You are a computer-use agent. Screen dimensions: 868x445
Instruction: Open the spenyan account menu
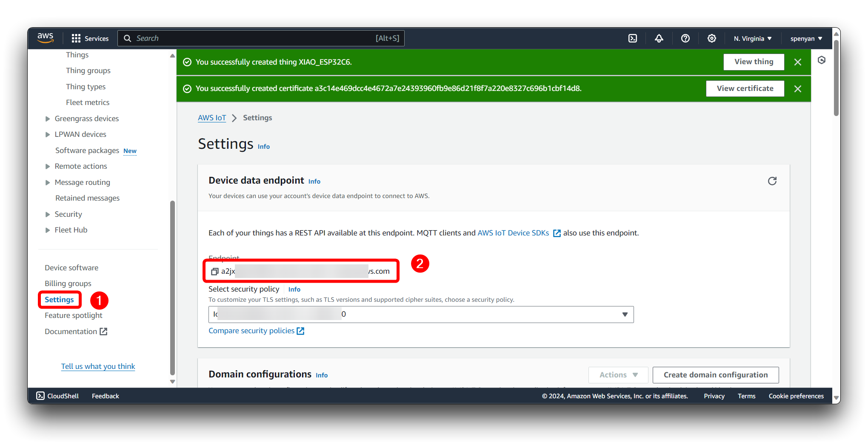tap(806, 38)
